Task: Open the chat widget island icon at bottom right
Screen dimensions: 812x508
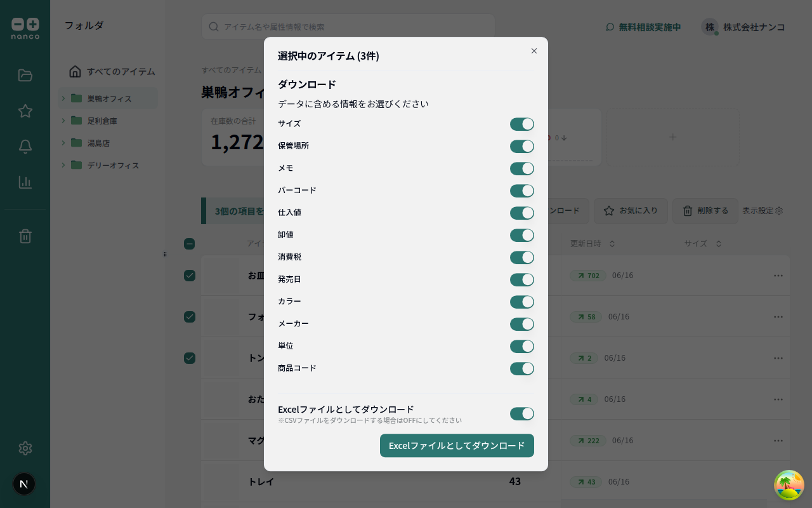Action: pos(789,485)
